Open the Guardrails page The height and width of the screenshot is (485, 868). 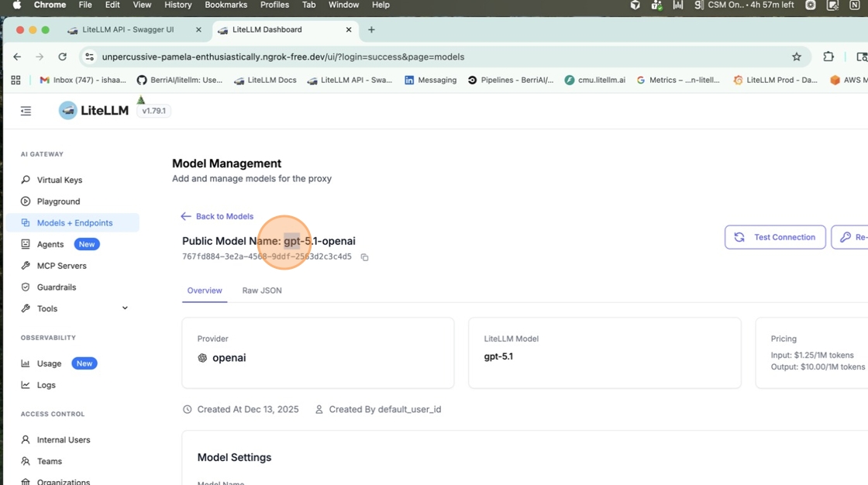57,287
